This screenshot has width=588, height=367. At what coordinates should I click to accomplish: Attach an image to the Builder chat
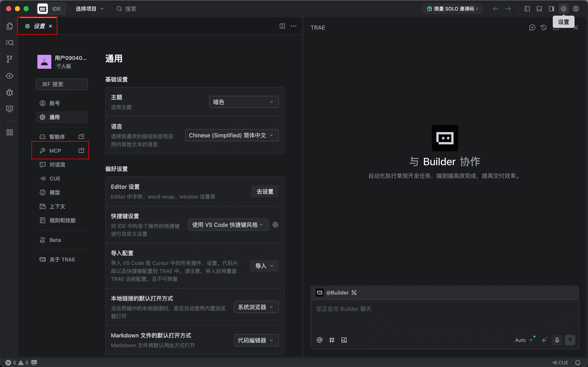[x=344, y=340]
